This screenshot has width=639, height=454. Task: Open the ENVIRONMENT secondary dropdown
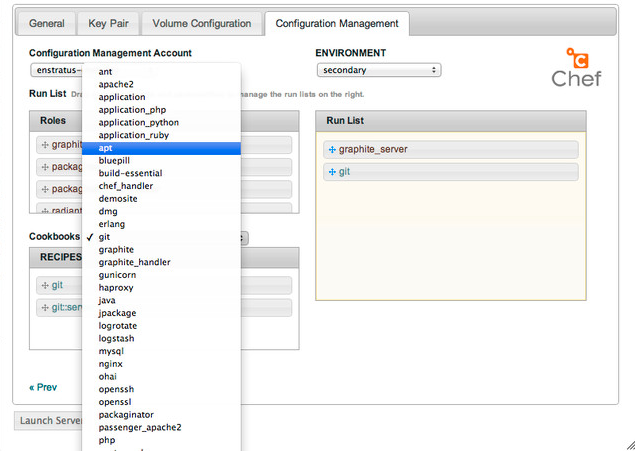click(378, 70)
